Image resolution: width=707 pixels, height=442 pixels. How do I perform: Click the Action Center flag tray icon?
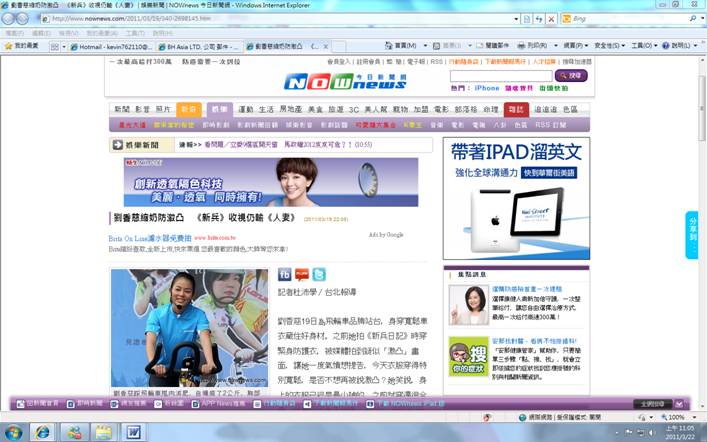pyautogui.click(x=629, y=433)
